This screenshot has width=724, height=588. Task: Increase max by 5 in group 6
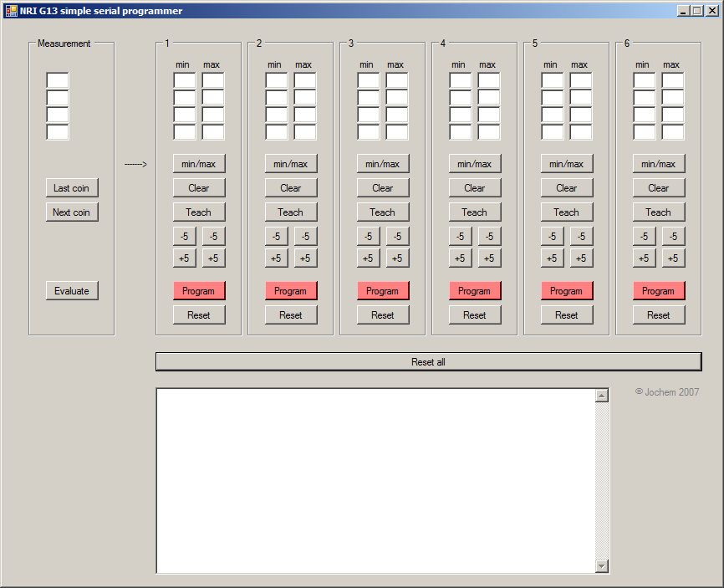[673, 258]
